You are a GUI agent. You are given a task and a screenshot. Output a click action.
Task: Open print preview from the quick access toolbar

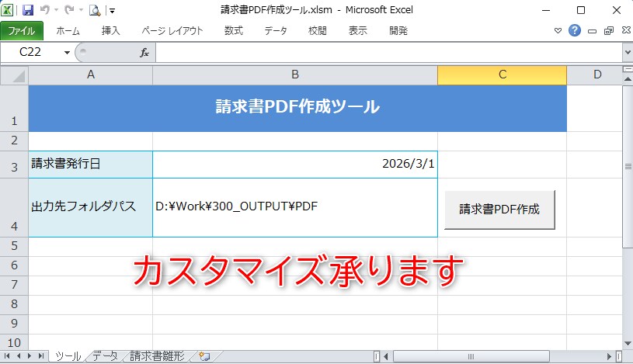coord(95,10)
